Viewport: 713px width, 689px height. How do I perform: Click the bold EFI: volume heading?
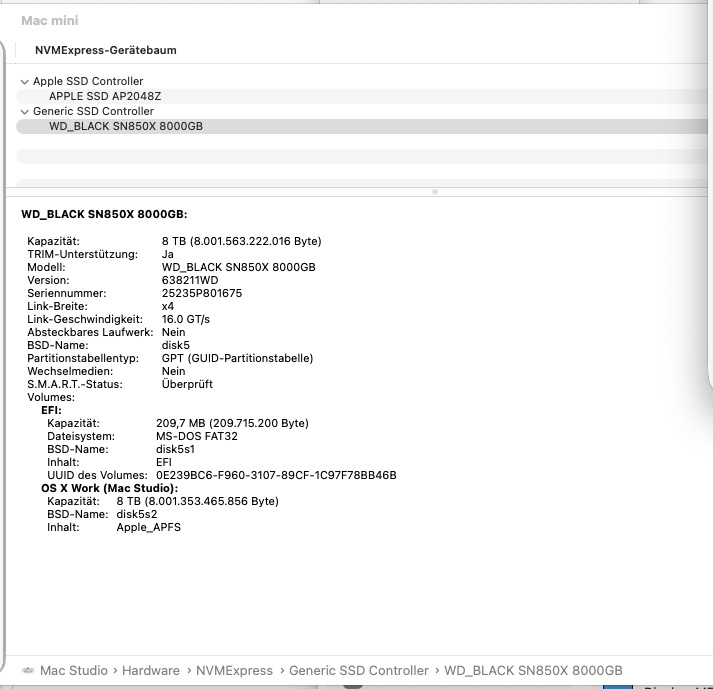51,410
